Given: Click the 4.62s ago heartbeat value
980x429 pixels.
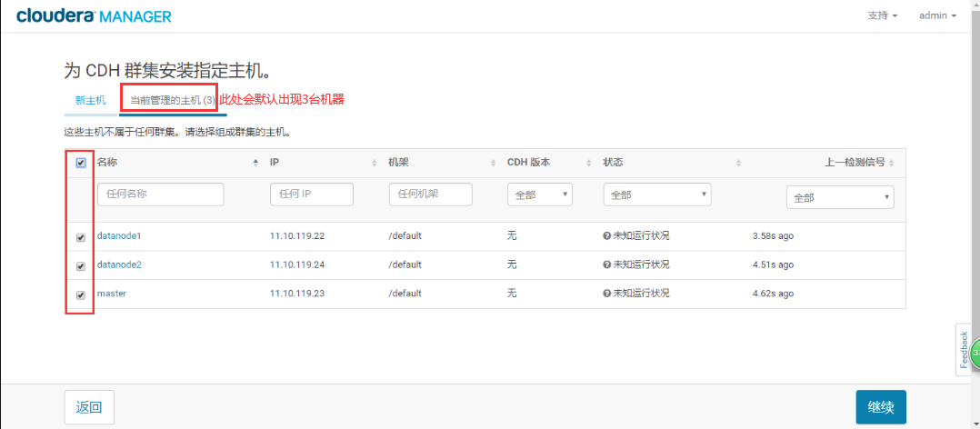Looking at the screenshot, I should pyautogui.click(x=773, y=294).
